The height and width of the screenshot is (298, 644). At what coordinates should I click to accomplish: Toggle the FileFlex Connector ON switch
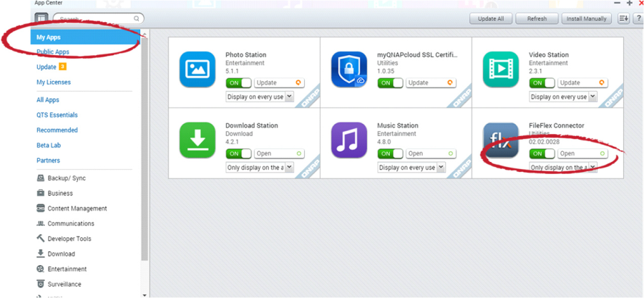click(x=542, y=153)
